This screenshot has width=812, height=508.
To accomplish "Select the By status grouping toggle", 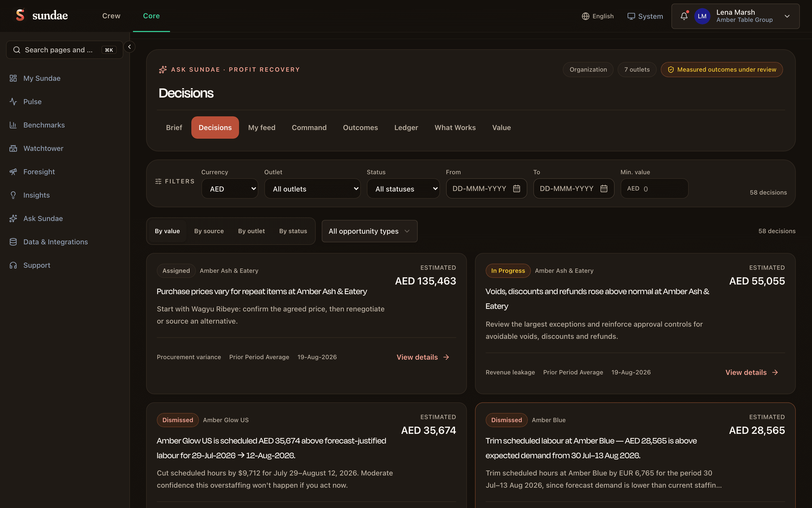I will 293,231.
